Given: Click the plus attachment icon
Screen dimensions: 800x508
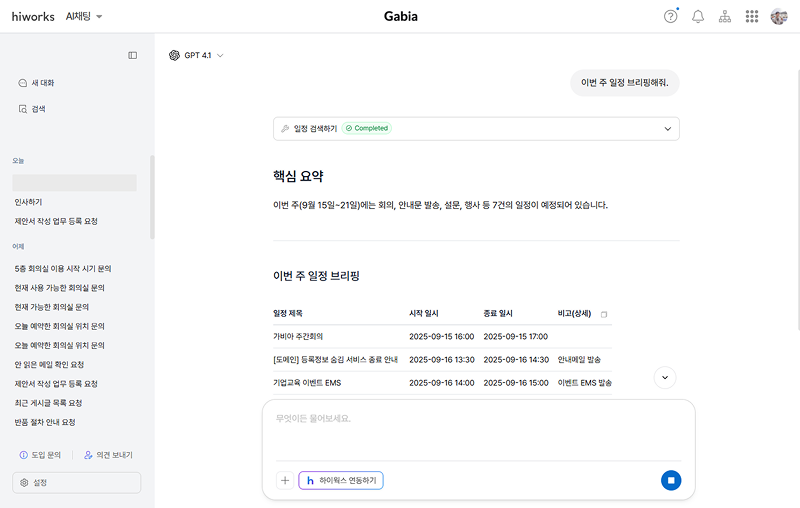Looking at the screenshot, I should pos(285,480).
